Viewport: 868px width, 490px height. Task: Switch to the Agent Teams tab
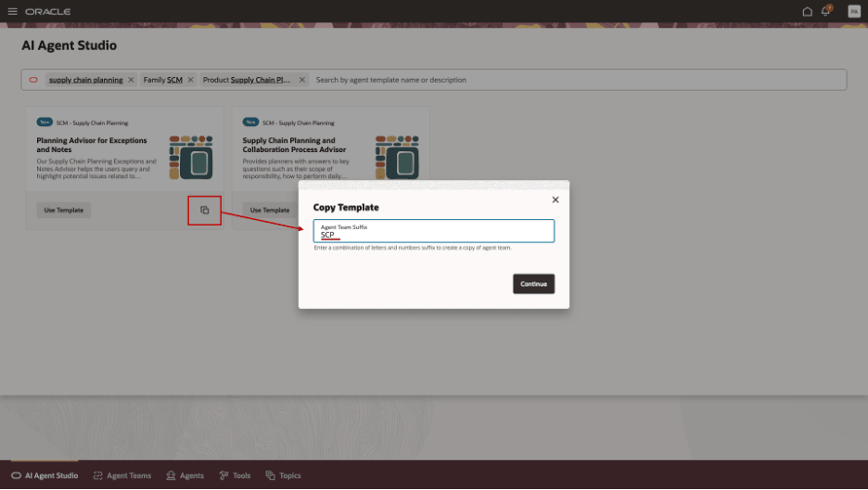[122, 475]
